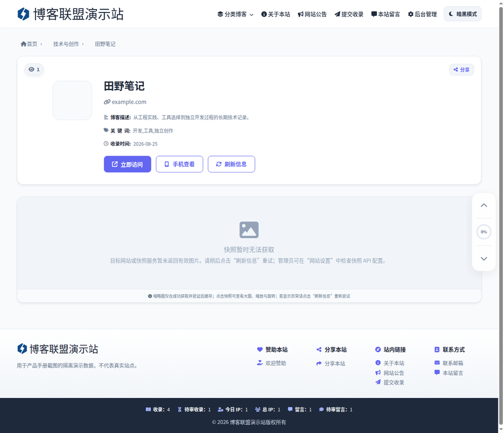Open 本站留言 in top navigation
The height and width of the screenshot is (433, 504).
click(x=385, y=14)
